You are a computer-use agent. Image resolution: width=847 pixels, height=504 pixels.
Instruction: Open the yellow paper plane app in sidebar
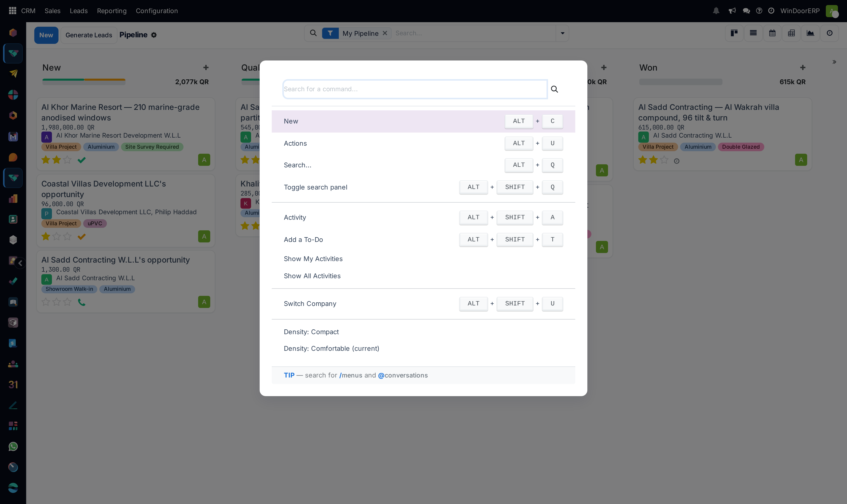point(13,73)
